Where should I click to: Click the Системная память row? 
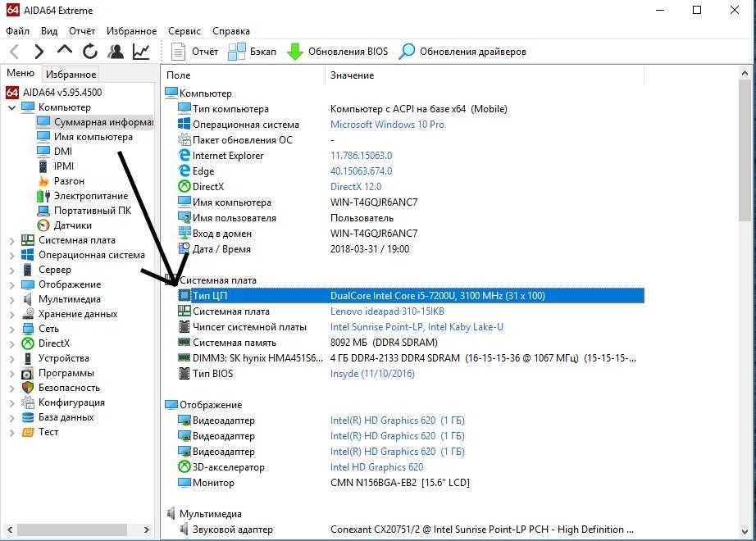coord(411,343)
